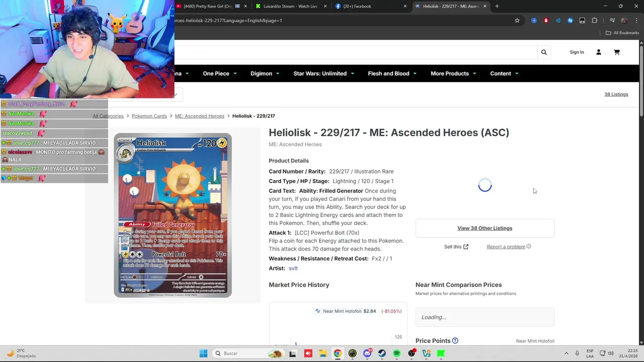Open Windows Start menu

(203, 353)
